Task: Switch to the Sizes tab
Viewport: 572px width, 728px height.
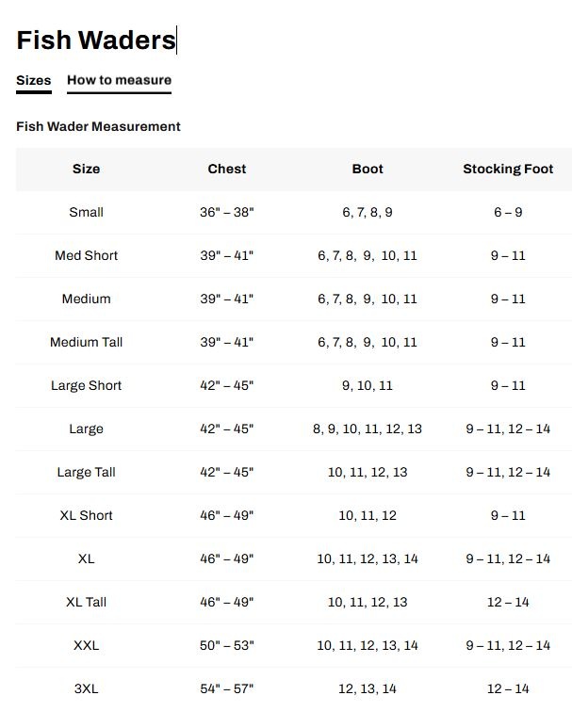Action: coord(34,80)
